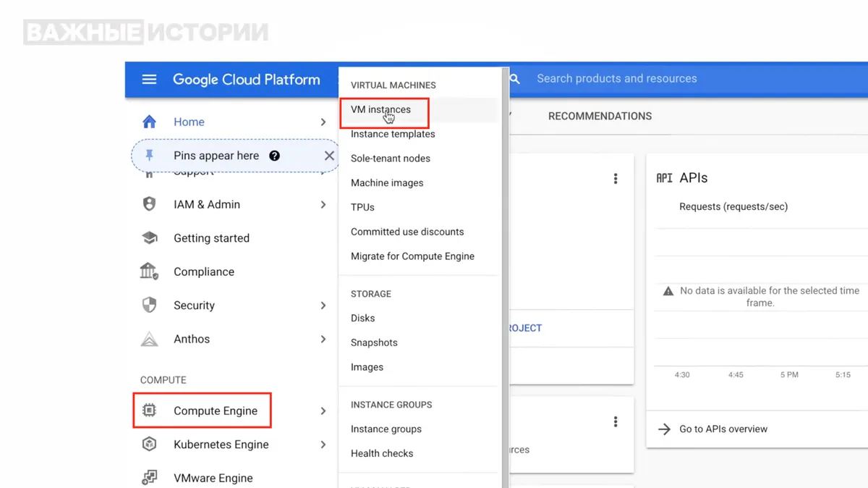This screenshot has height=488, width=868.
Task: Expand the Home submenu chevron
Action: 323,122
